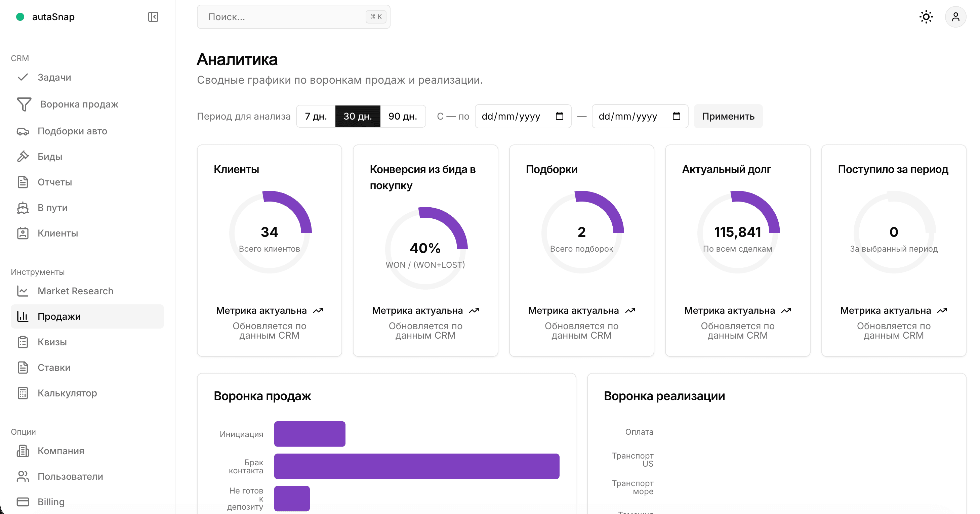Select the 30 дн. period
The image size is (980, 514).
click(358, 116)
